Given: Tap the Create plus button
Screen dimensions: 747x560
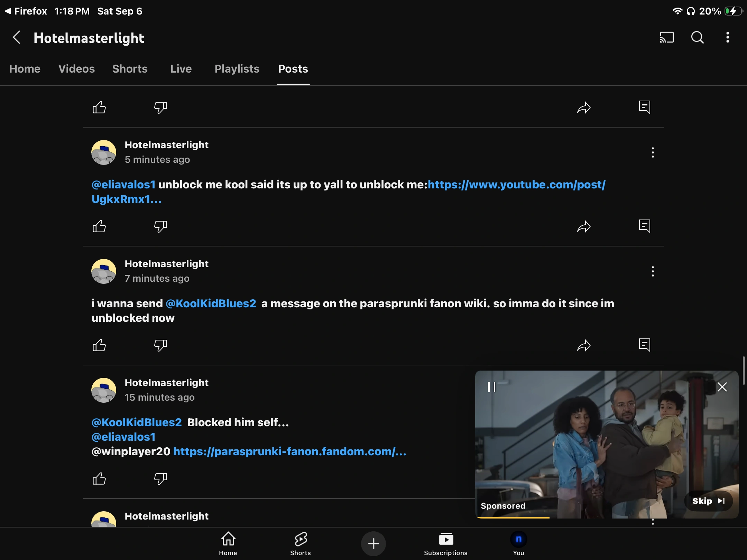Looking at the screenshot, I should pos(373,544).
